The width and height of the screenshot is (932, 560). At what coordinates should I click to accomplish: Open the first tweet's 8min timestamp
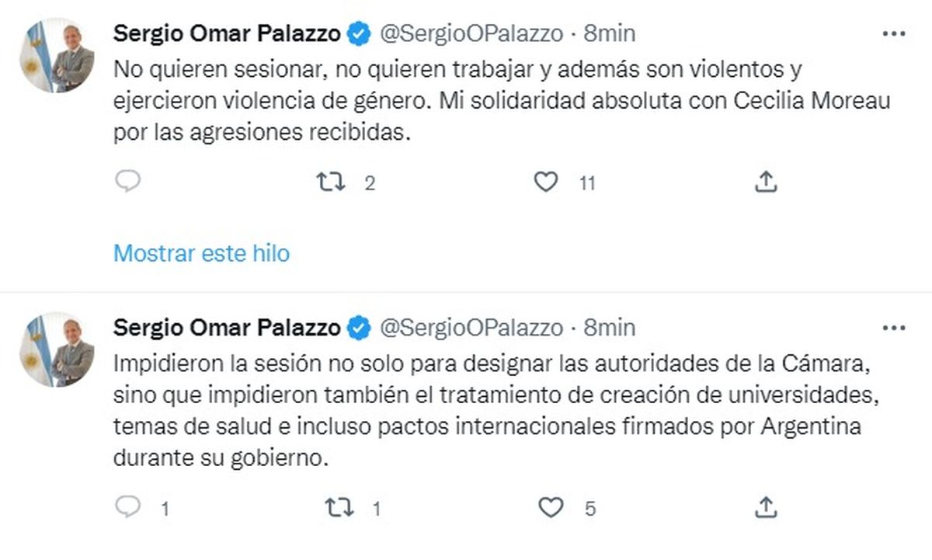point(610,33)
